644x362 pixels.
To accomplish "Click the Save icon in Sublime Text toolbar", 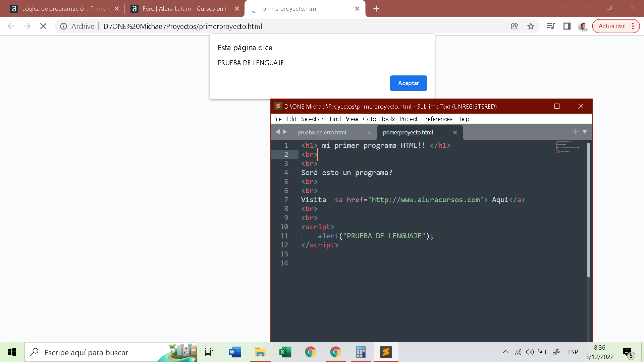I will 277,119.
